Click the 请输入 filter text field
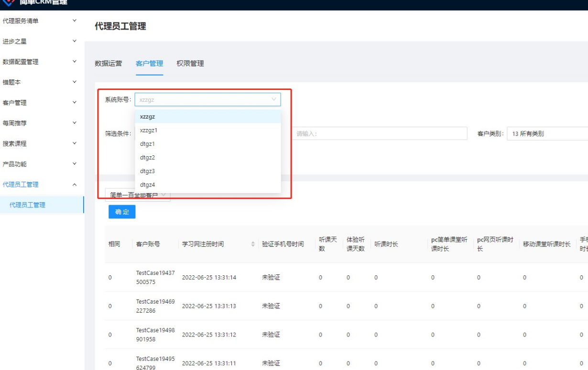The height and width of the screenshot is (370, 588). 380,134
